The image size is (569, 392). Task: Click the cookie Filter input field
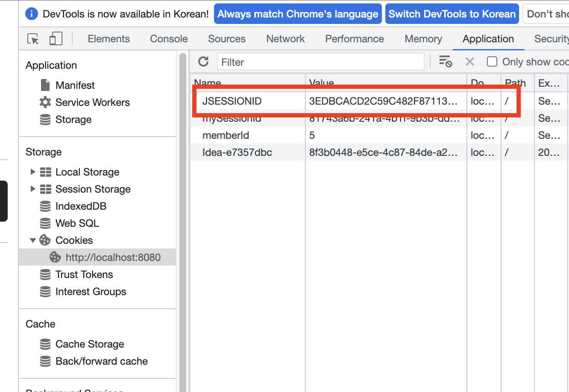pyautogui.click(x=320, y=62)
